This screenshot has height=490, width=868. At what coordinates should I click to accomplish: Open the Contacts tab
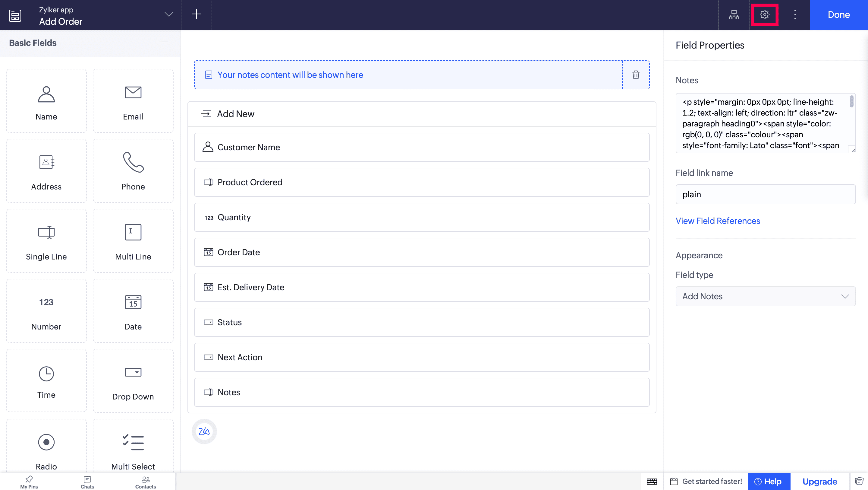[145, 482]
